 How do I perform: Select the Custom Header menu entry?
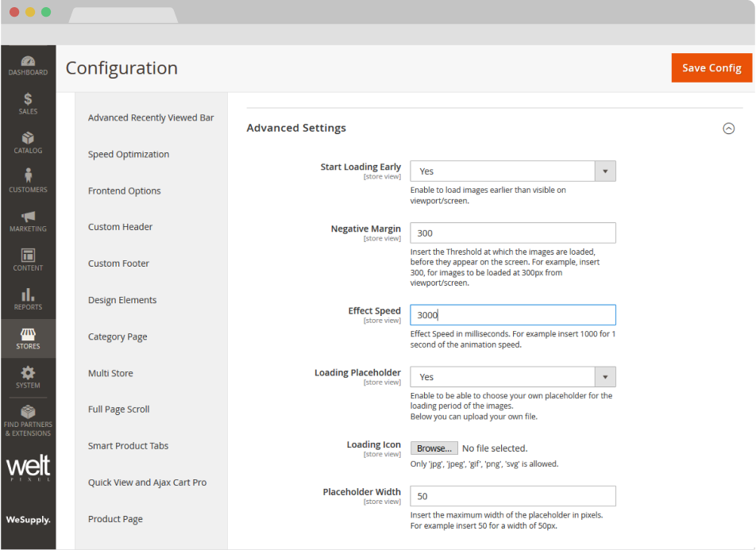pos(120,226)
